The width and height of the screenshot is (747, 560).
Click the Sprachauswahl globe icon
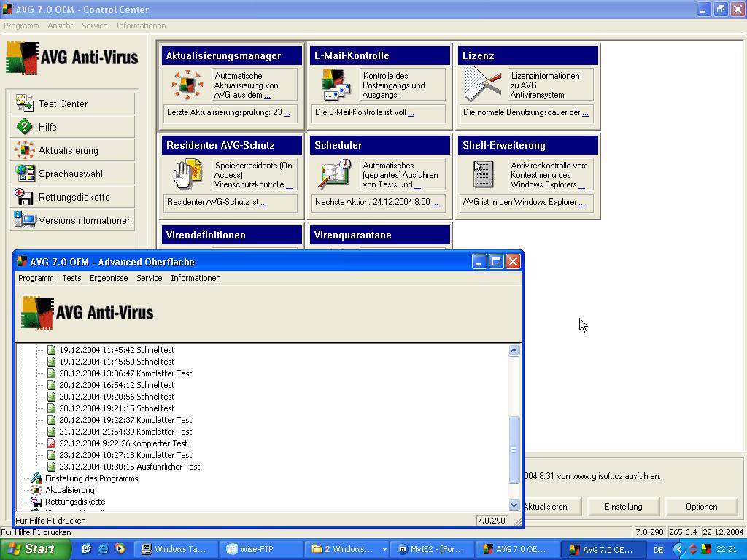click(x=24, y=174)
